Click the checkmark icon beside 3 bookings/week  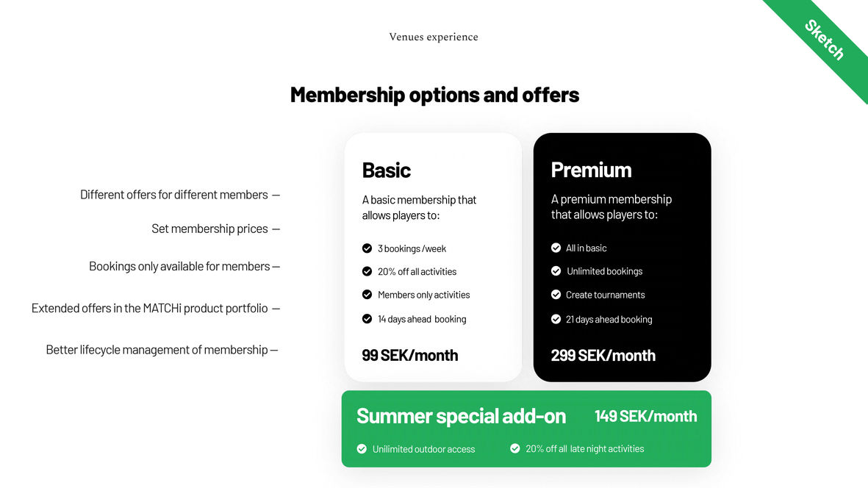[367, 248]
